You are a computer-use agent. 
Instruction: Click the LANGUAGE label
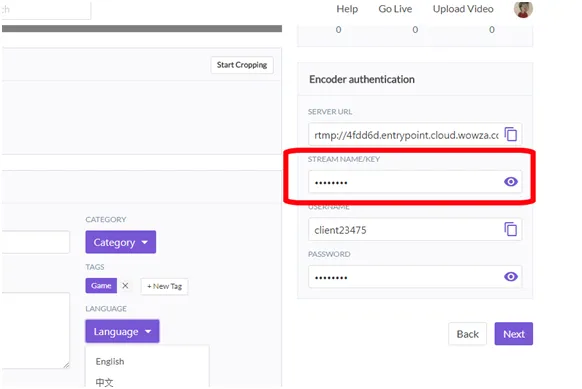(x=106, y=308)
